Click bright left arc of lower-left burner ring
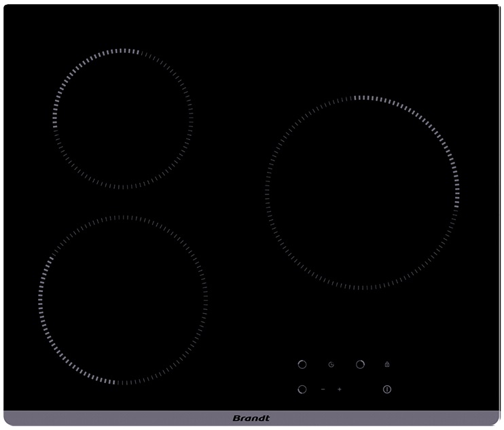 click(x=41, y=300)
